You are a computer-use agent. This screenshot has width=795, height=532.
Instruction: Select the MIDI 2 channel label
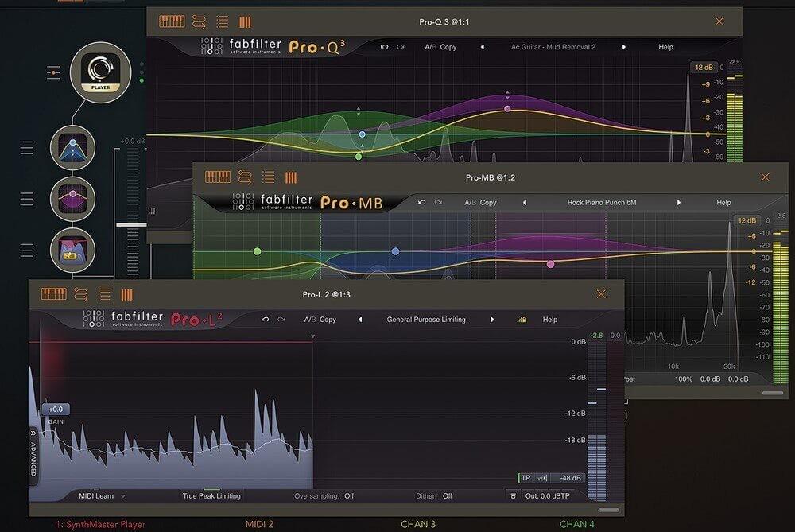(x=260, y=524)
